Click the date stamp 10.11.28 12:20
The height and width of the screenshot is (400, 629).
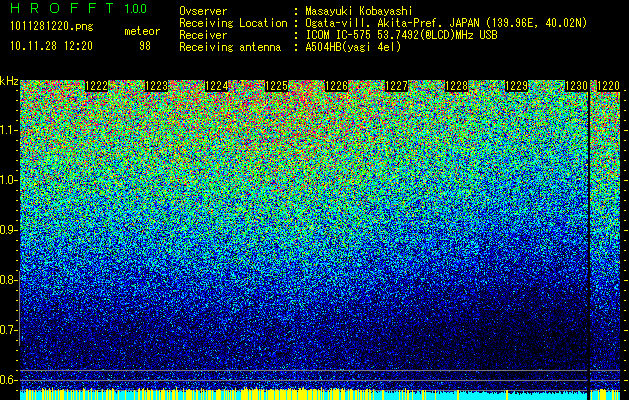51,46
